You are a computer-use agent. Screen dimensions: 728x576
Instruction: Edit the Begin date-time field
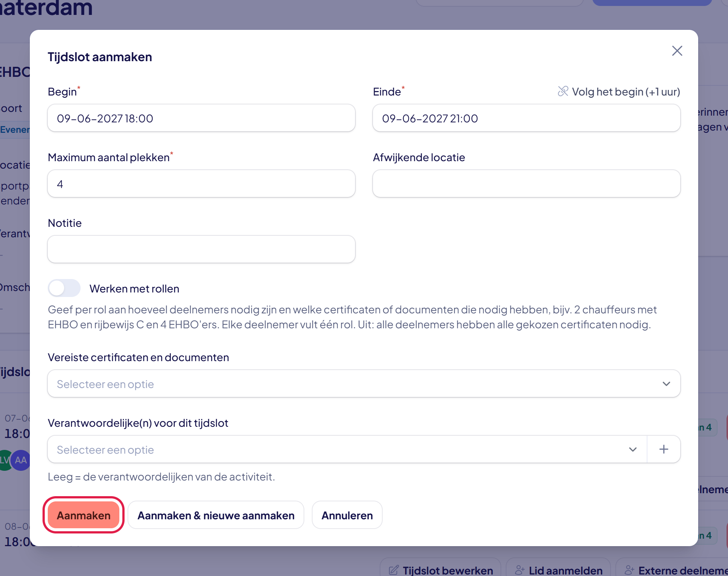click(201, 118)
